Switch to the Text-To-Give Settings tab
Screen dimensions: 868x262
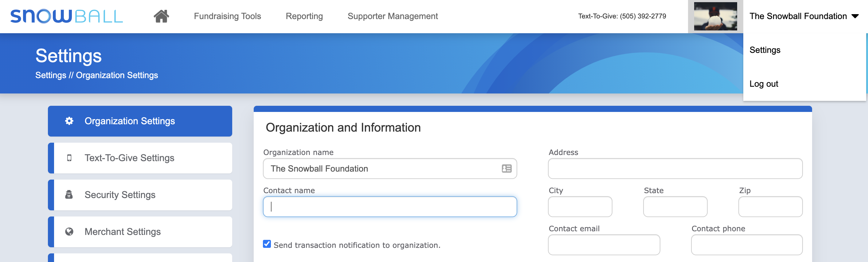(x=140, y=158)
